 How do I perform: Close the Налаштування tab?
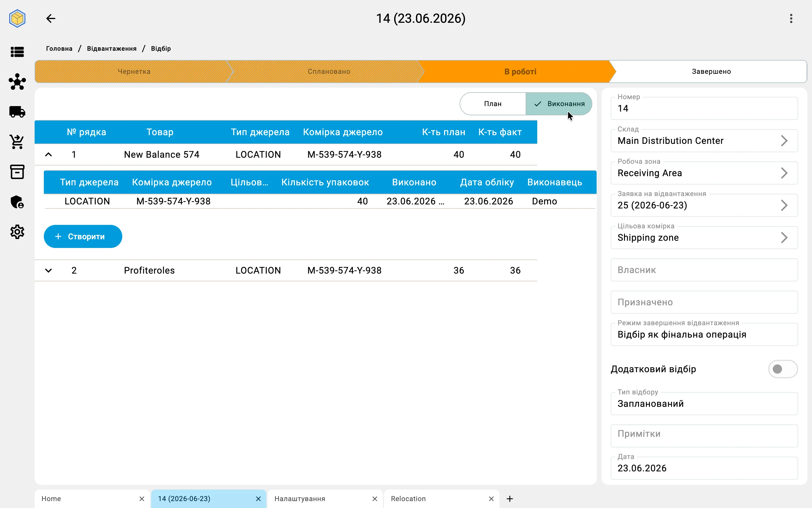point(375,498)
